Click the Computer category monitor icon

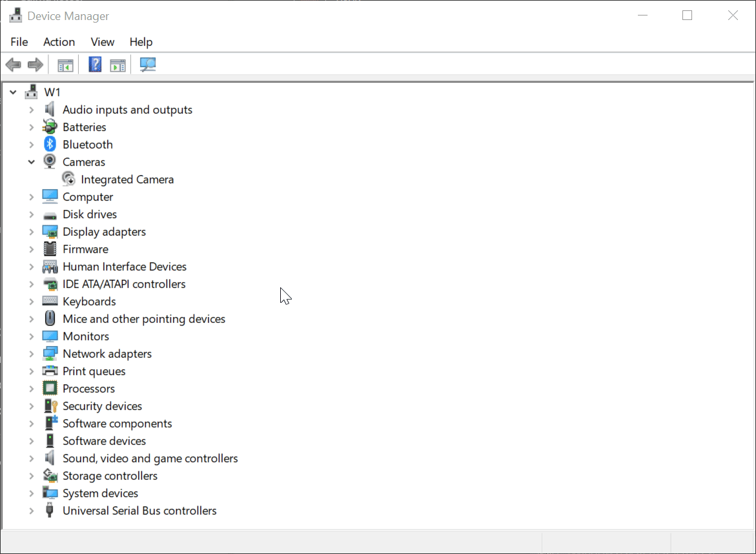50,196
